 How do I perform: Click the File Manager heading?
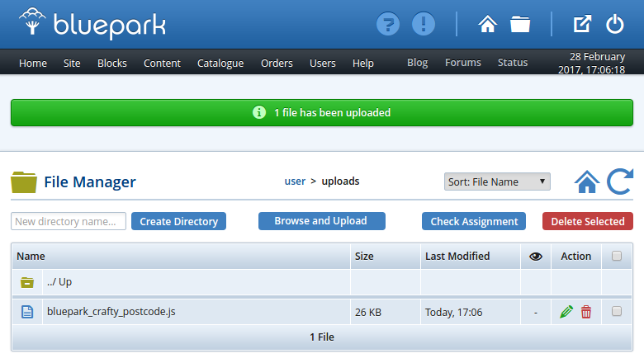pos(90,182)
